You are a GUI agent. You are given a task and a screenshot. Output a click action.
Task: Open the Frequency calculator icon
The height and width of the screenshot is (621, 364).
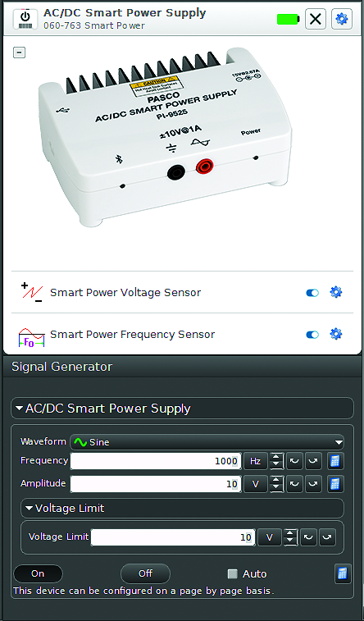[x=335, y=461]
